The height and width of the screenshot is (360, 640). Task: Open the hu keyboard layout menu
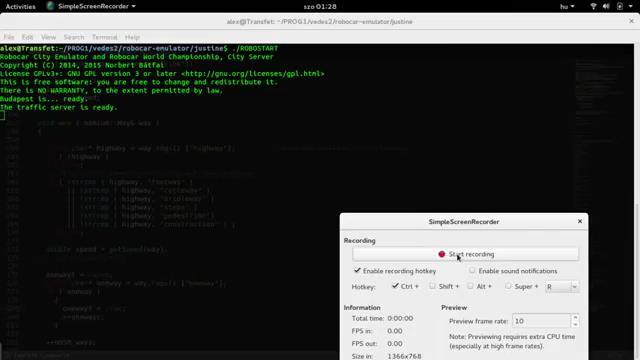point(567,7)
